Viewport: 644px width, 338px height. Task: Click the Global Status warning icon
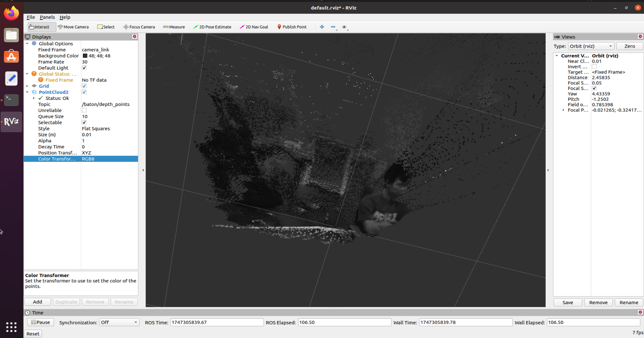click(x=34, y=74)
